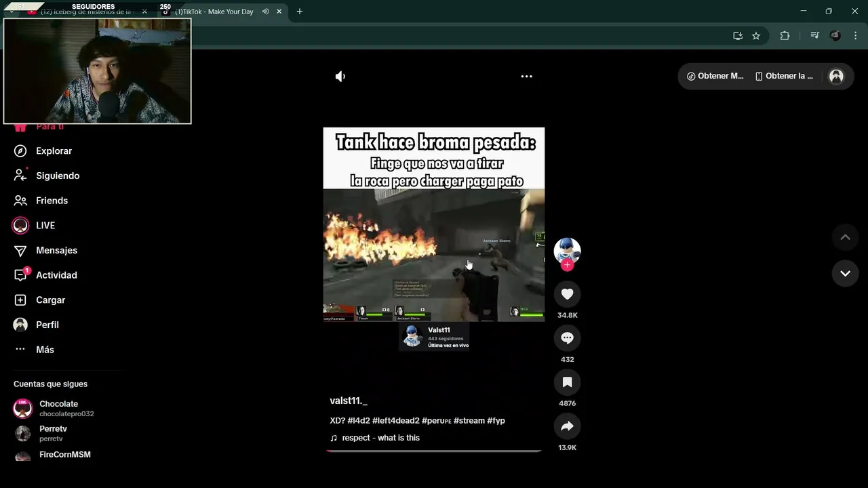This screenshot has height=488, width=868.
Task: Click the install/cast icon in address bar
Action: click(738, 36)
